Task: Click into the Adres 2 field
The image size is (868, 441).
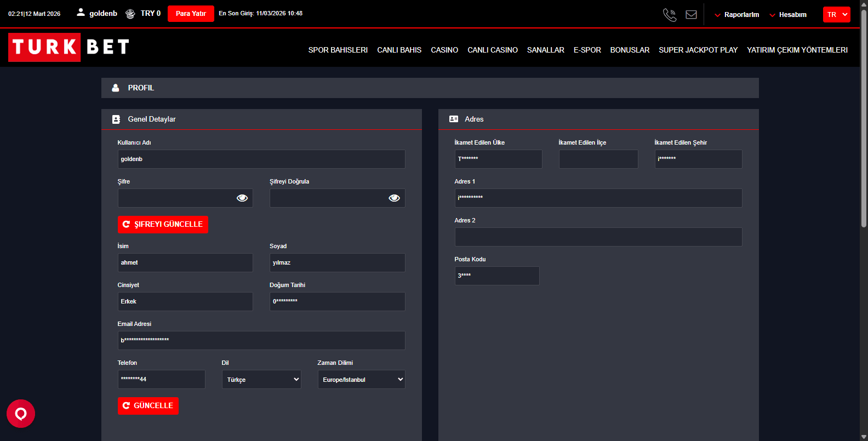Action: pyautogui.click(x=598, y=237)
